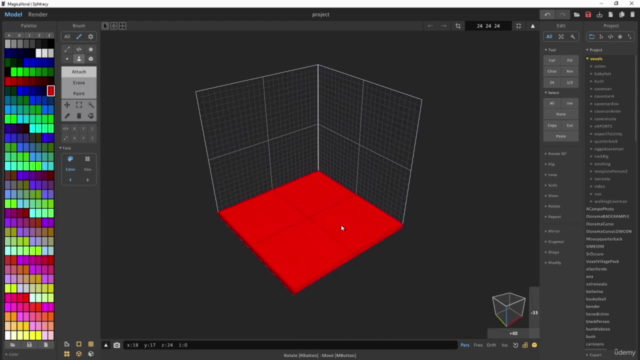Click the folder icon in Project panel tabs
The width and height of the screenshot is (640, 360).
(x=591, y=37)
